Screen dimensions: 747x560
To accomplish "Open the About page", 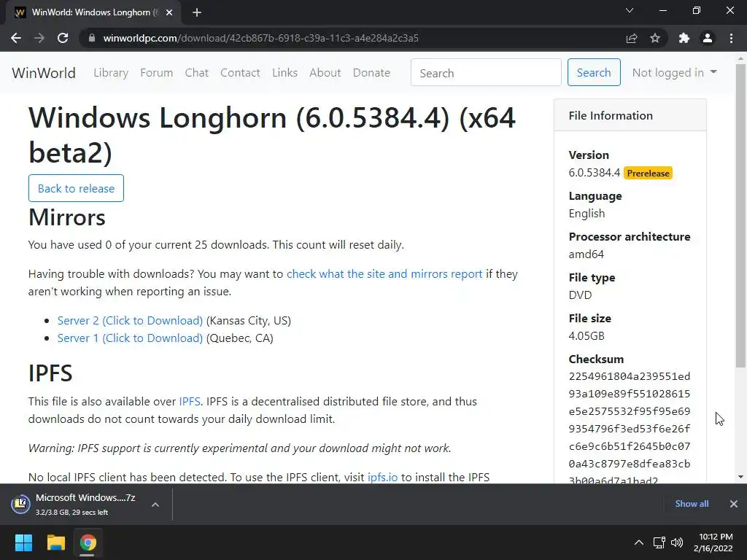I will tap(325, 73).
